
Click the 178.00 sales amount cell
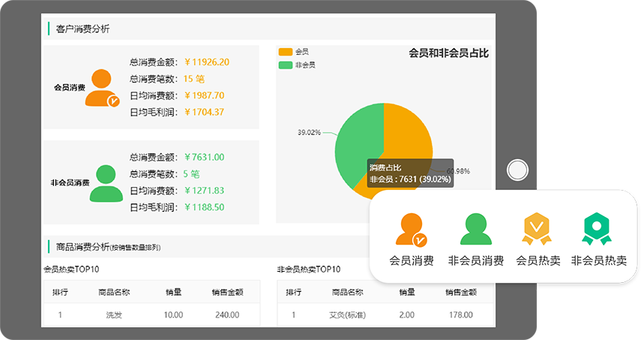click(461, 315)
